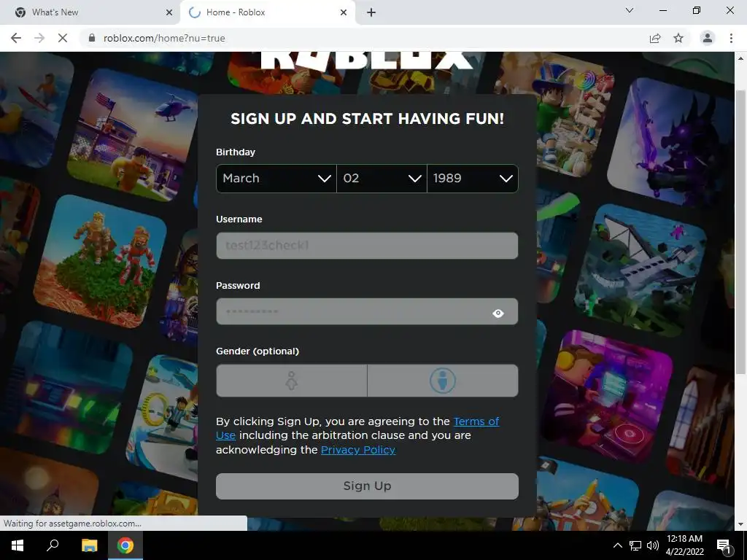Viewport: 747px width, 560px height.
Task: Minimize the Chrome window
Action: coord(662,10)
